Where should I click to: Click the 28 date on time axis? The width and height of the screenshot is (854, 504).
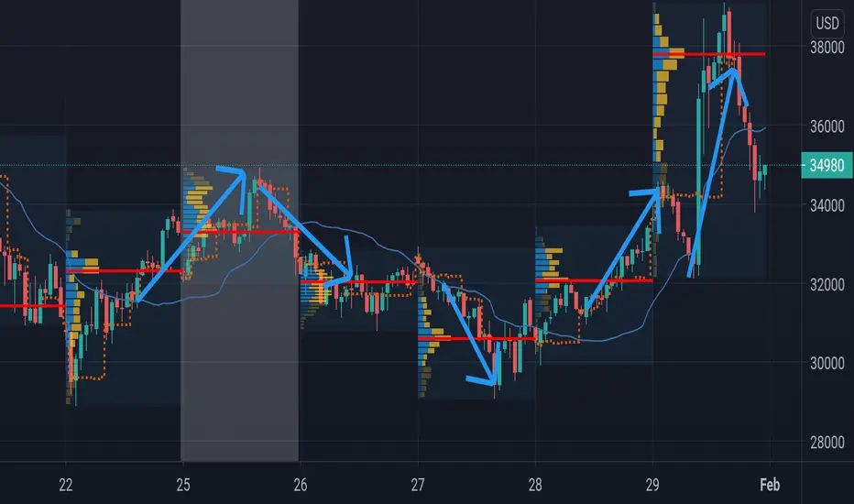[535, 485]
